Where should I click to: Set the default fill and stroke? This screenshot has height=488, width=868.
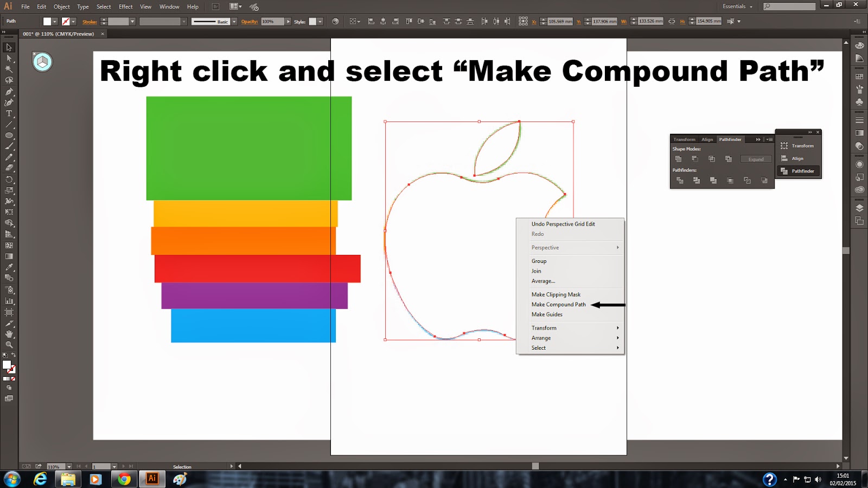pyautogui.click(x=5, y=355)
